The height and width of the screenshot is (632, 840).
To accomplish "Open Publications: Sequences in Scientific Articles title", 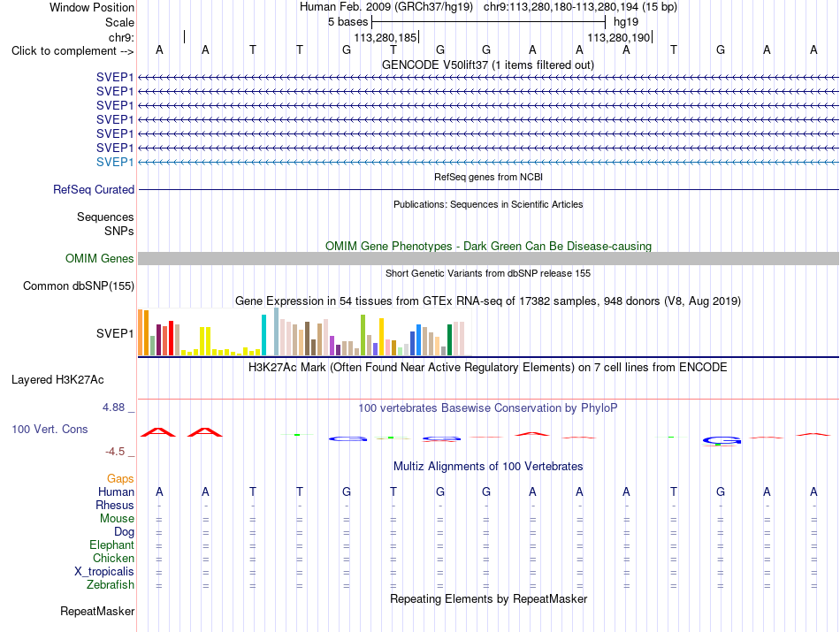I will click(x=488, y=204).
